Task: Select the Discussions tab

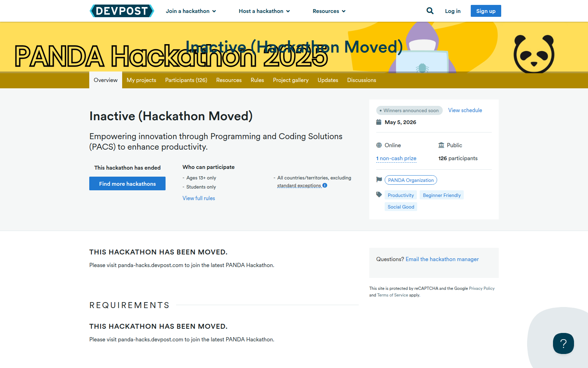Action: [362, 80]
